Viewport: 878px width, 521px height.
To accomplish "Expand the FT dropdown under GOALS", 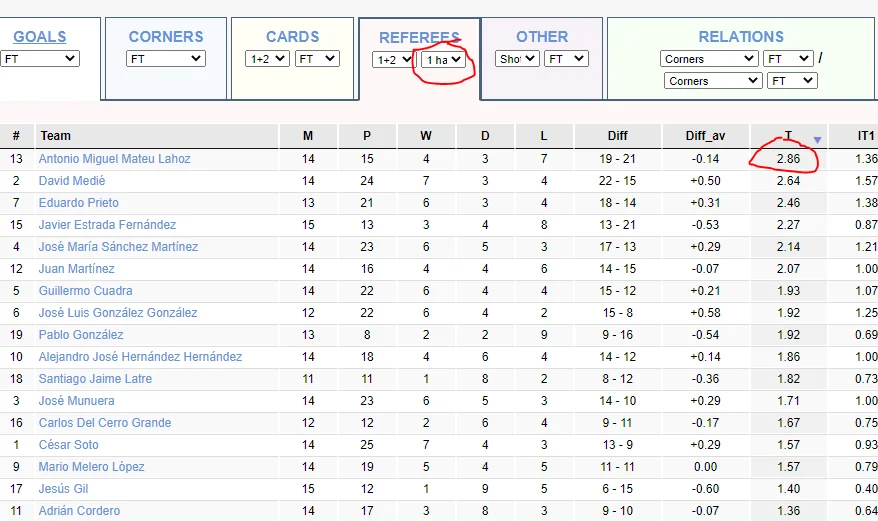I will 40,59.
